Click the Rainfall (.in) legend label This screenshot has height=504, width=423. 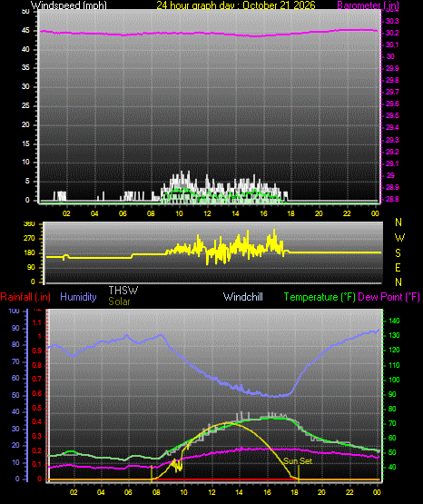(25, 297)
